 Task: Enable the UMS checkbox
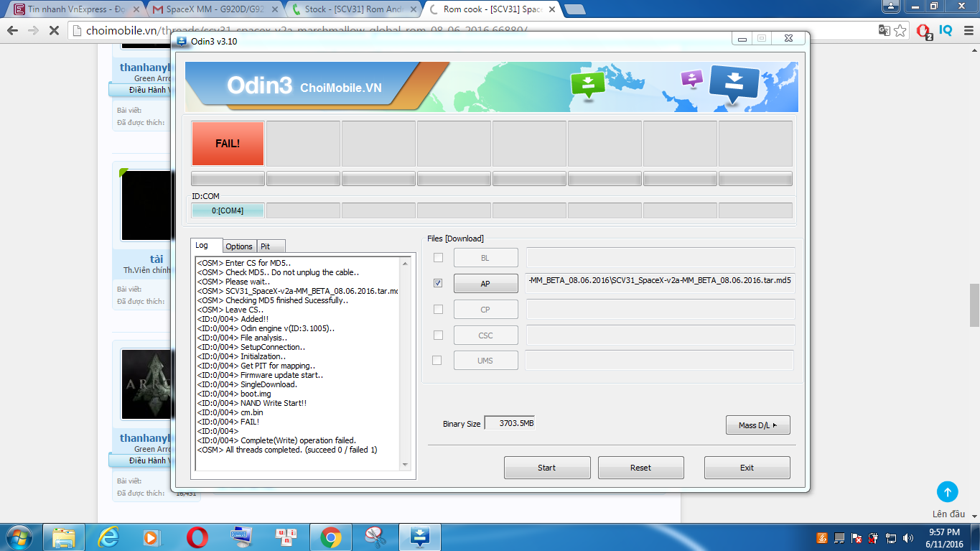click(x=438, y=360)
